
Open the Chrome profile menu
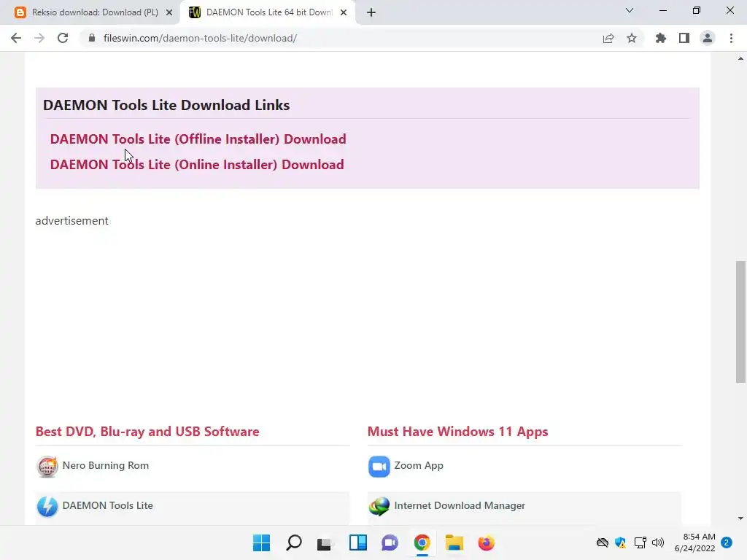[x=708, y=38]
